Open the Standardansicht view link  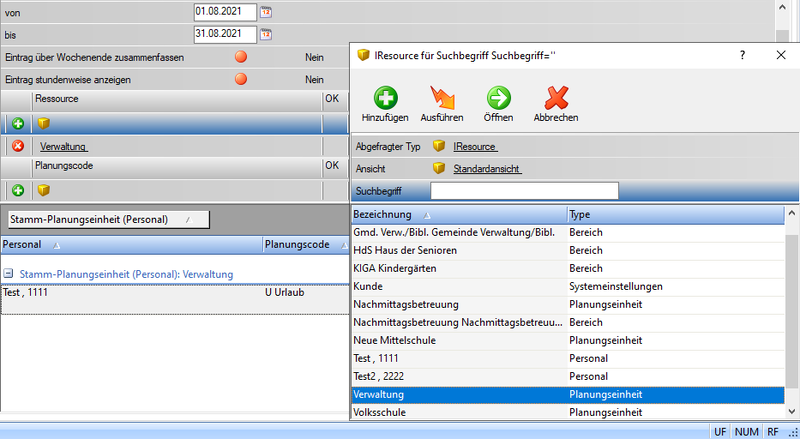pyautogui.click(x=486, y=169)
